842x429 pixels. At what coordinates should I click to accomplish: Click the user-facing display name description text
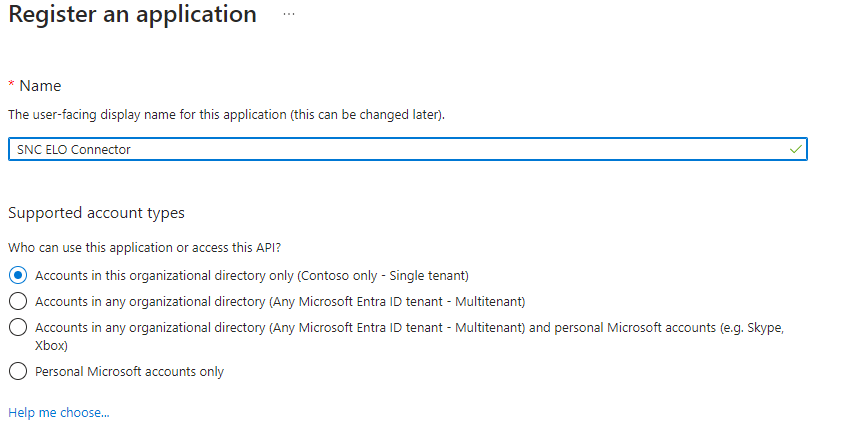click(x=226, y=115)
